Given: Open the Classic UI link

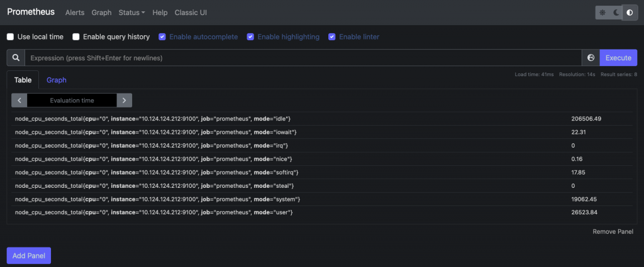Looking at the screenshot, I should 191,13.
